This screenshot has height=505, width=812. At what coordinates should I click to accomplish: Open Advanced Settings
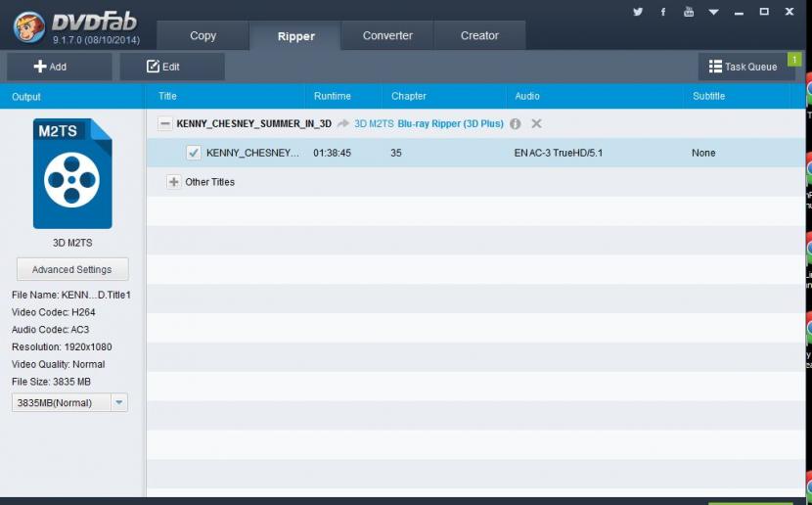(x=72, y=269)
